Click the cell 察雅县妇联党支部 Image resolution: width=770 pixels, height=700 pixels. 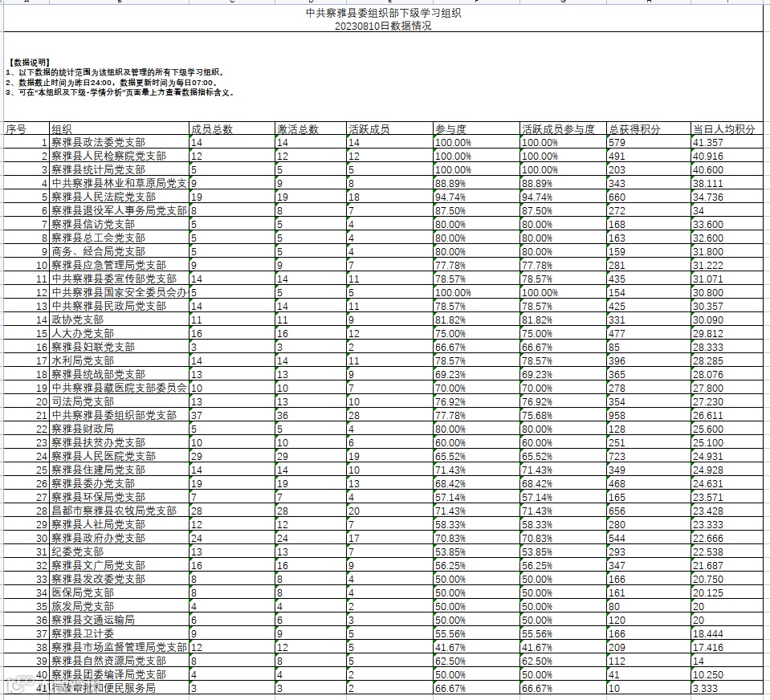click(120, 347)
